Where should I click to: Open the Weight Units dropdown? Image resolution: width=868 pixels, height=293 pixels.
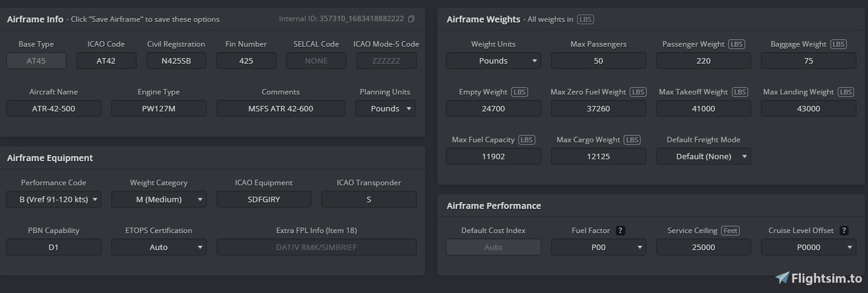(493, 61)
